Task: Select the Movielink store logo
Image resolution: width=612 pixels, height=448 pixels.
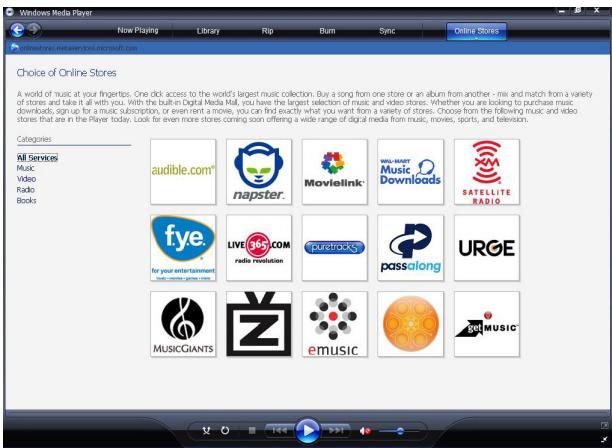Action: coord(334,172)
